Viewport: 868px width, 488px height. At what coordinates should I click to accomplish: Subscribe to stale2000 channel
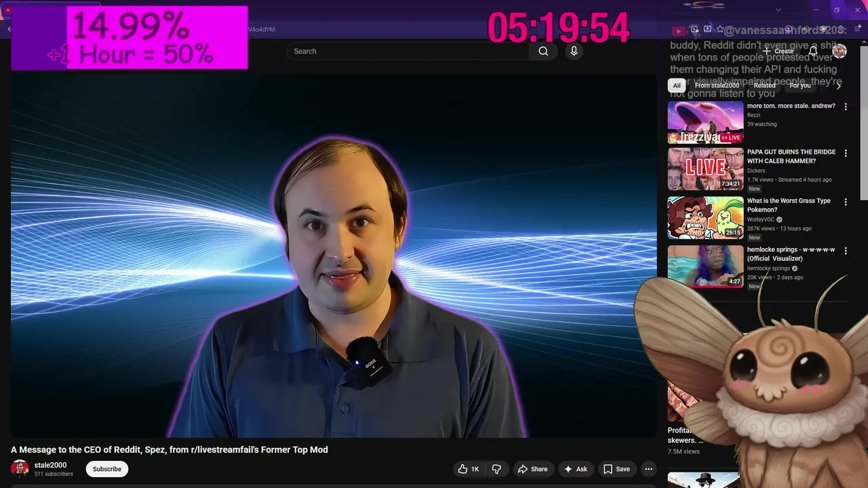[107, 469]
